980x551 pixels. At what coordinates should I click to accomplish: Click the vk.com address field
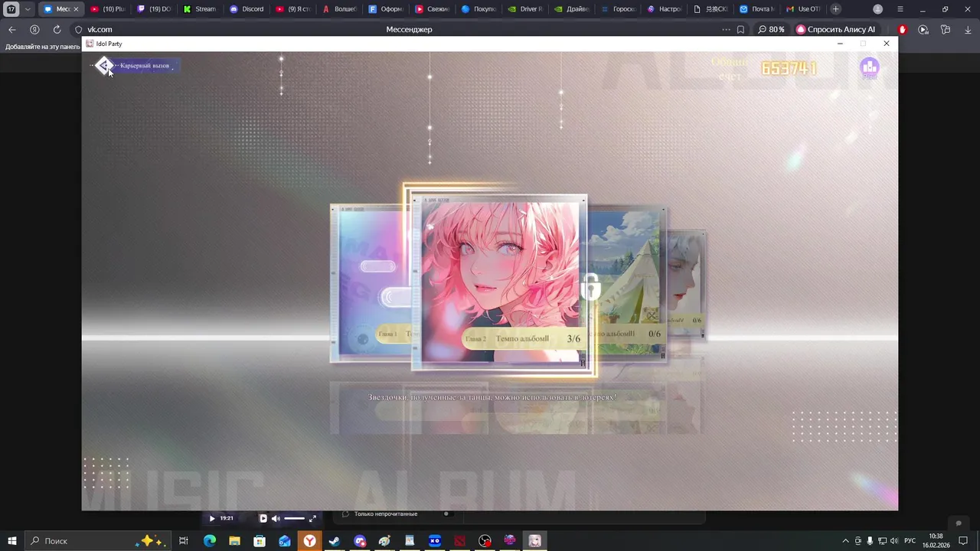coord(100,30)
